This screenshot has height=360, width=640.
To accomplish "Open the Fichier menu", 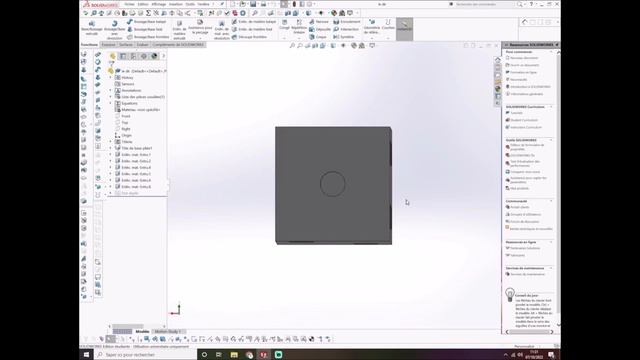I will coord(129,4).
